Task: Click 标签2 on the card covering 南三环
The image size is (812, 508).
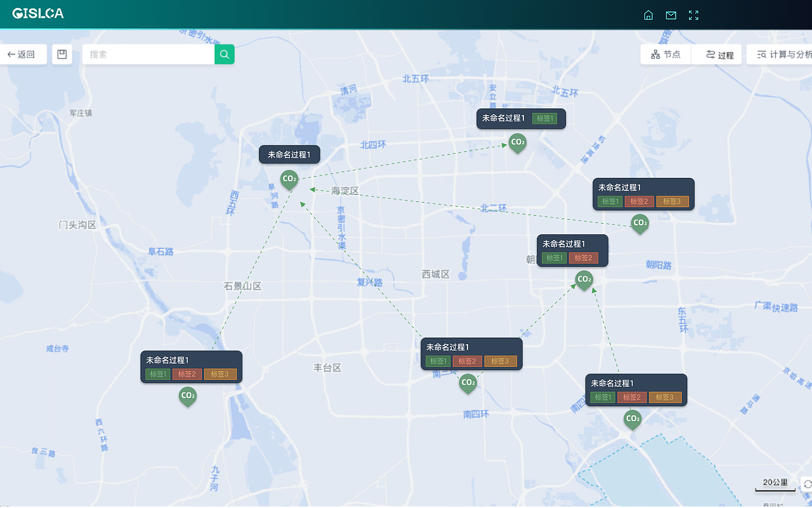Action: [x=467, y=361]
